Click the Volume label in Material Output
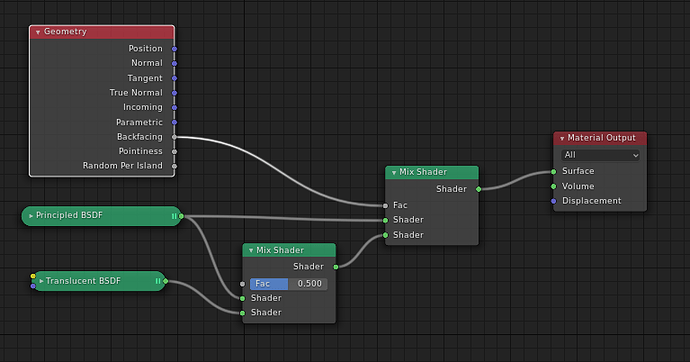 (x=578, y=186)
